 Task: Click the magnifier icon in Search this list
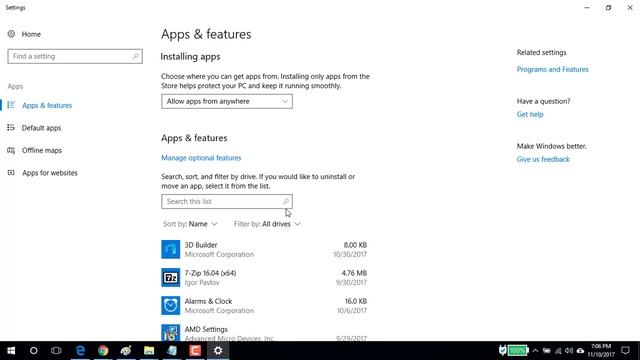286,201
